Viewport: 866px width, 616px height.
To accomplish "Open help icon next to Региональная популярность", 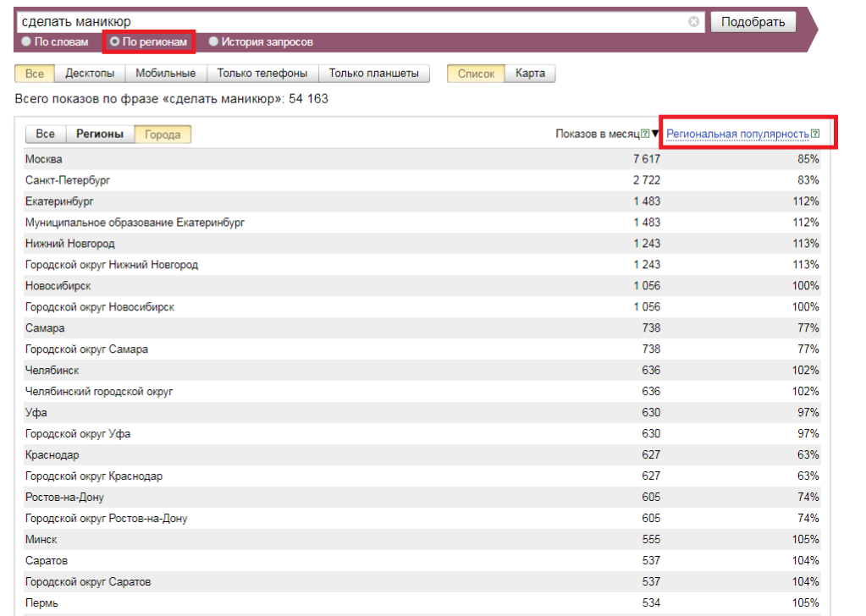I will [815, 134].
